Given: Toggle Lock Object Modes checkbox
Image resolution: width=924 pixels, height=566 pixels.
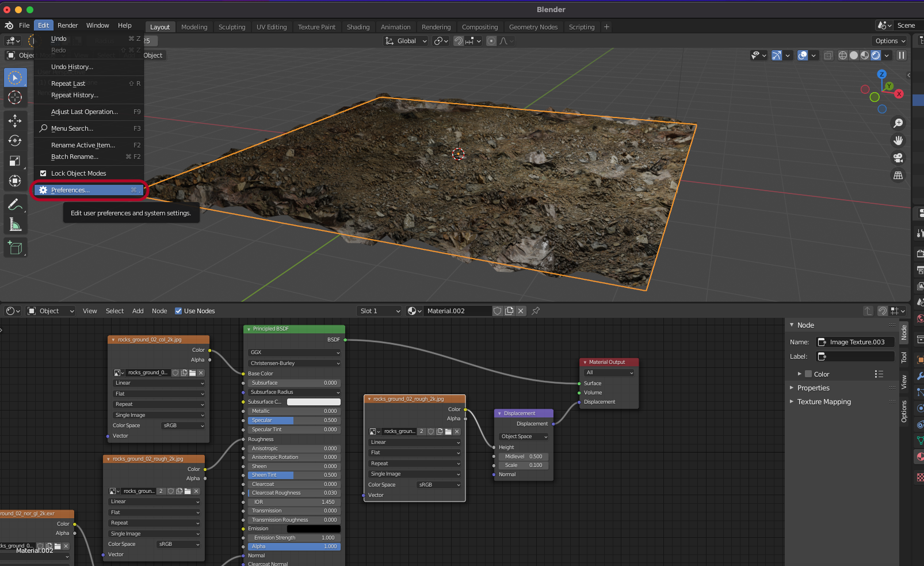Looking at the screenshot, I should tap(43, 173).
